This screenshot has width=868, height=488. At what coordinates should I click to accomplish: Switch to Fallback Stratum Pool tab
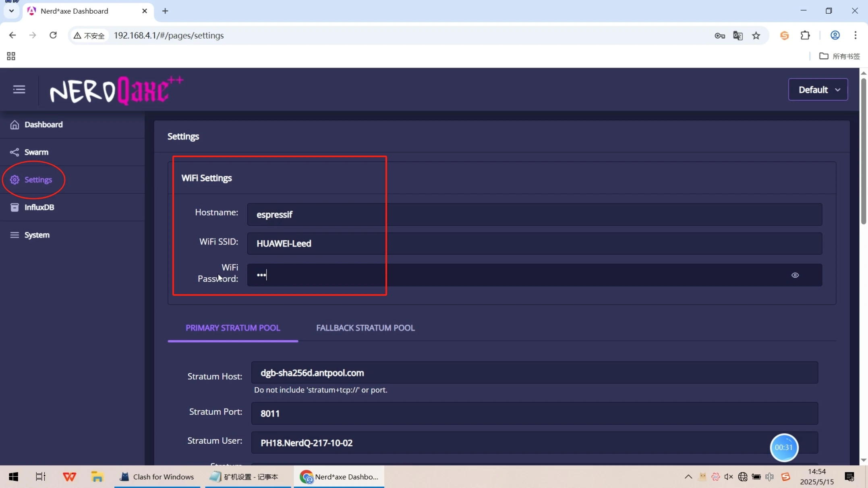(365, 328)
